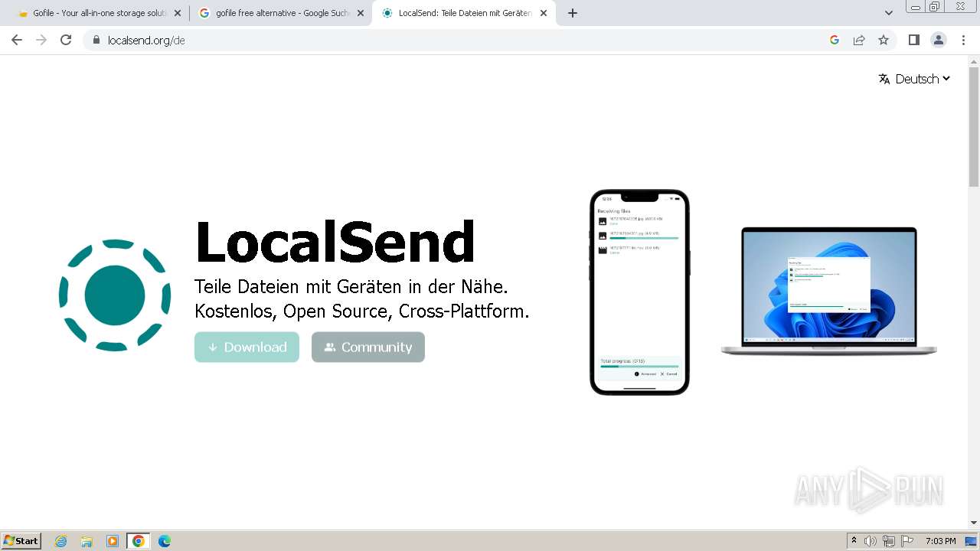Focus the address bar with localsend.org/de

click(459, 41)
